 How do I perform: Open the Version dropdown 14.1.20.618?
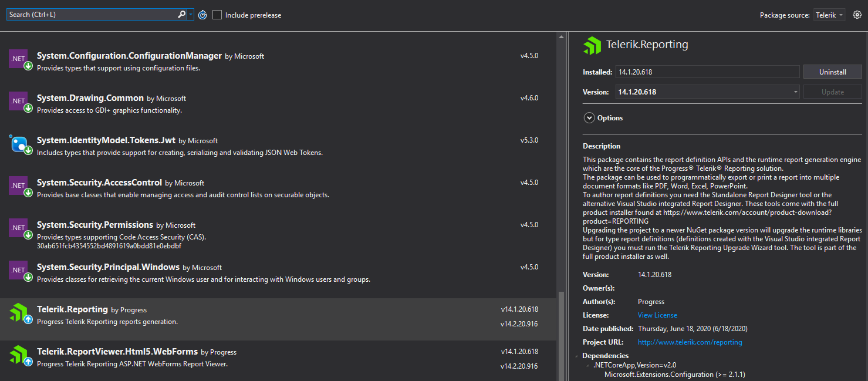click(x=707, y=92)
